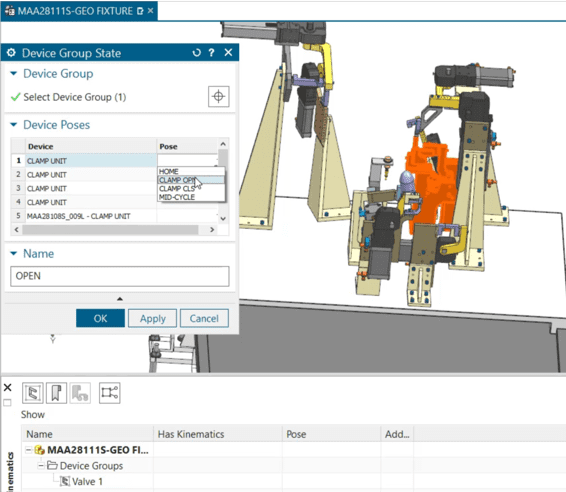Click first device group show toolbar icon
This screenshot has width=566, height=492.
coord(33,393)
